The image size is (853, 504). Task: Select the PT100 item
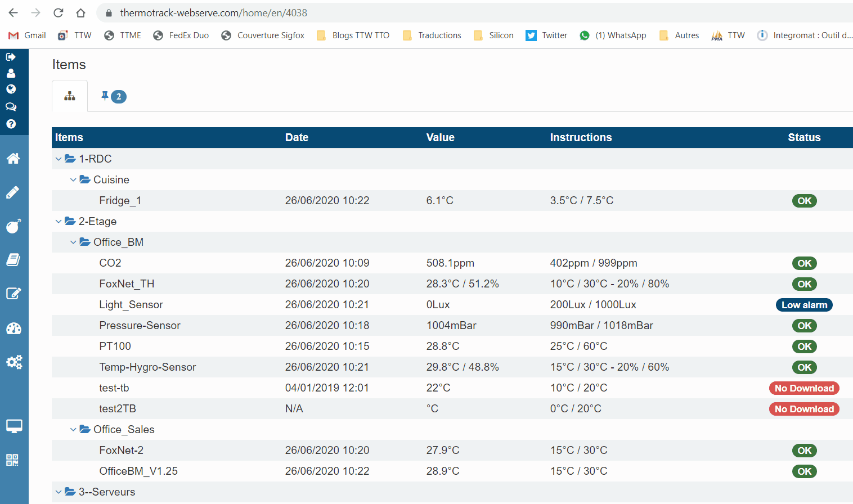click(x=115, y=346)
